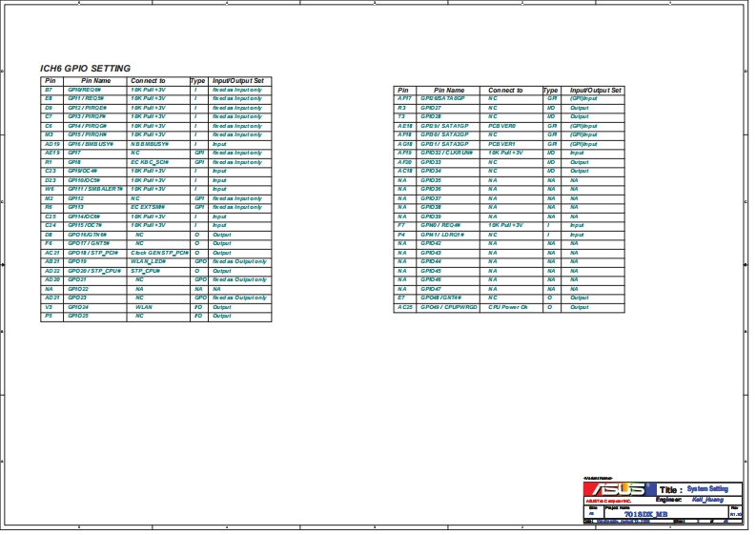Click the GPIO32 / CLKRUN# pin name

pos(447,153)
